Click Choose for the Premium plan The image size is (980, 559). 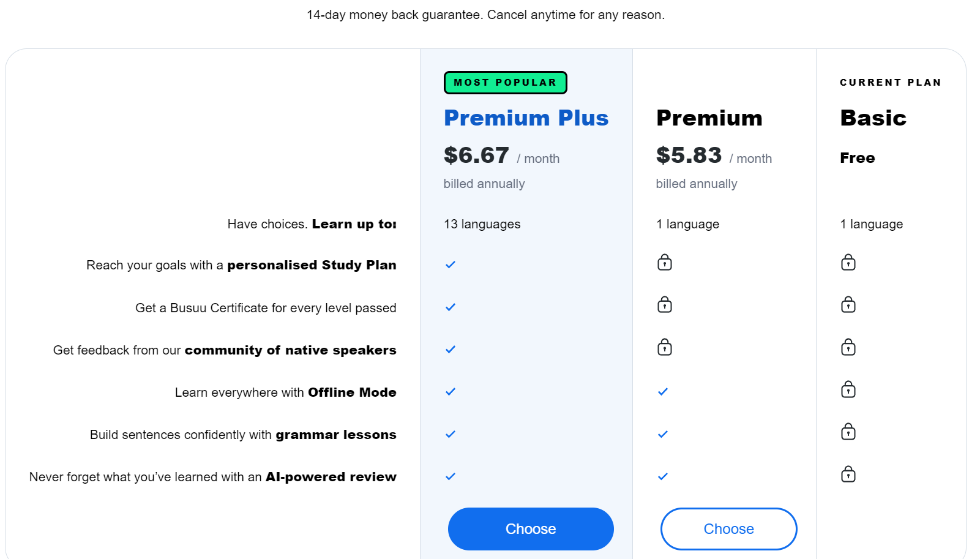[728, 528]
